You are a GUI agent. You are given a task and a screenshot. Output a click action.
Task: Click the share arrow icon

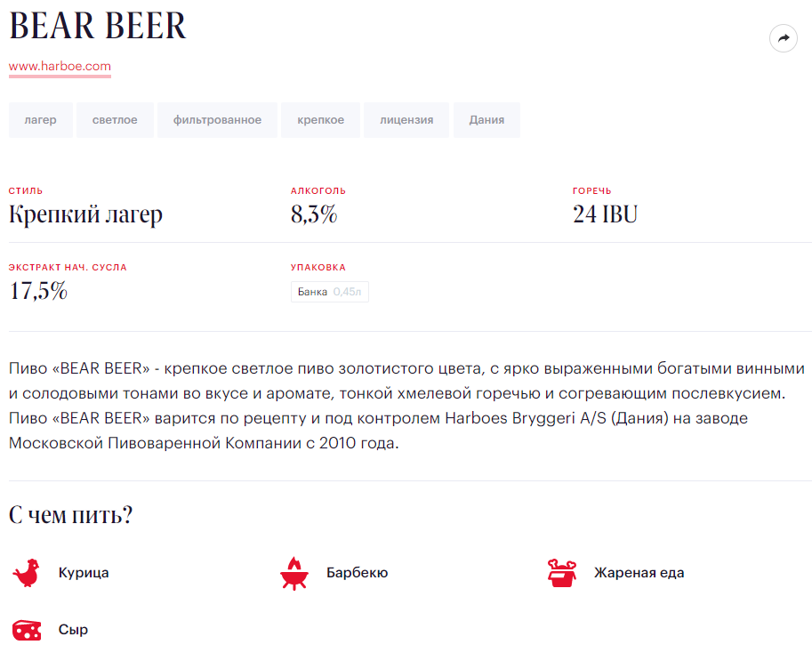click(x=783, y=38)
